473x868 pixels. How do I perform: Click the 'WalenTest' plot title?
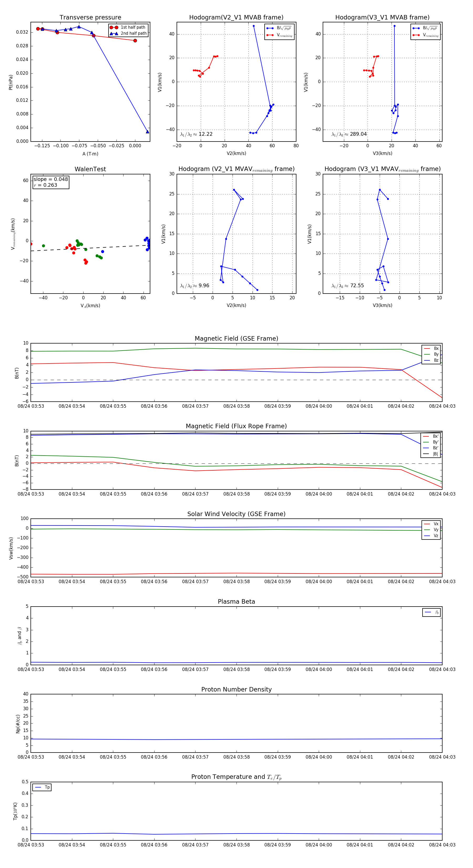pos(90,169)
